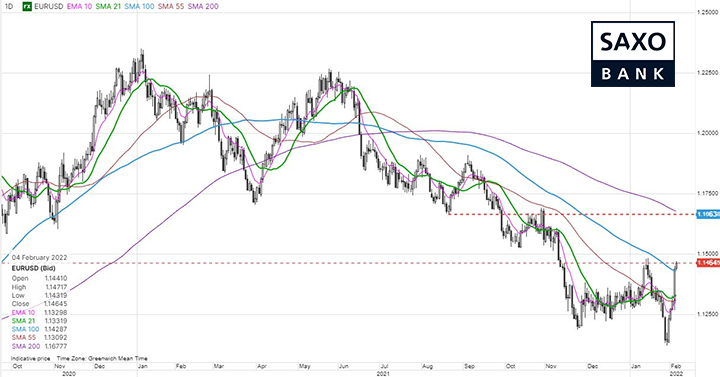The image size is (720, 377).
Task: Click the SMA 100 value 1.14287
Action: (x=56, y=329)
